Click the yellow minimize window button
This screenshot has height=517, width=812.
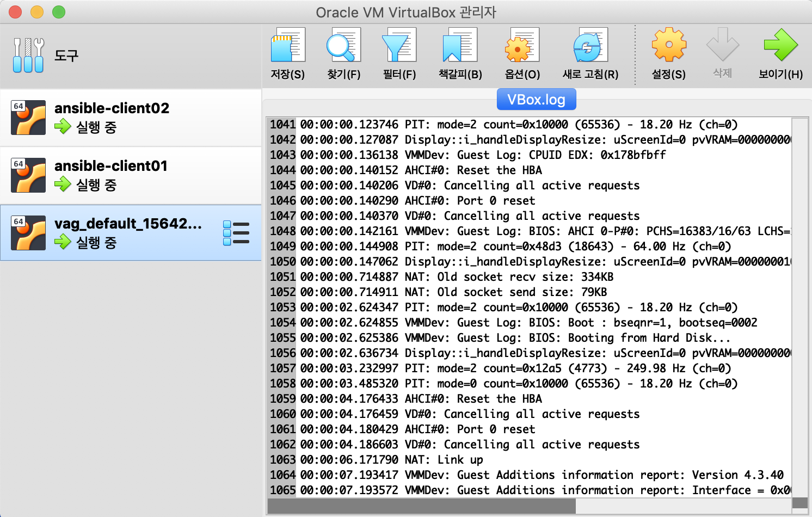click(x=37, y=12)
